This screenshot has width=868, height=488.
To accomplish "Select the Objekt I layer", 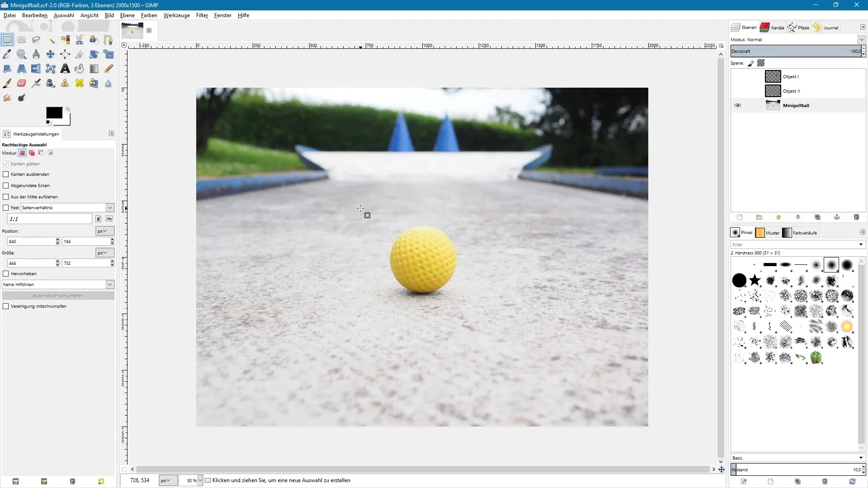I will tap(791, 76).
